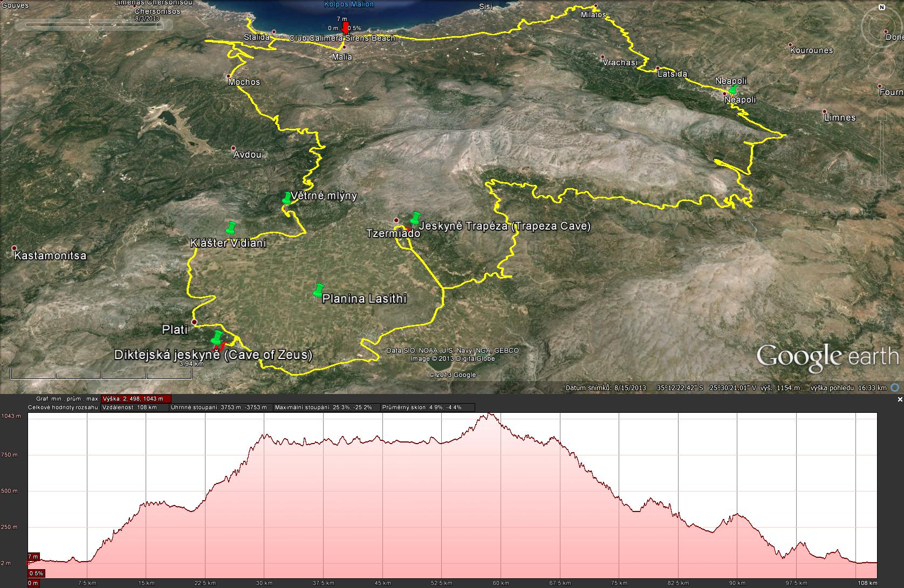Click the Maximální stoupání value box

click(x=326, y=407)
